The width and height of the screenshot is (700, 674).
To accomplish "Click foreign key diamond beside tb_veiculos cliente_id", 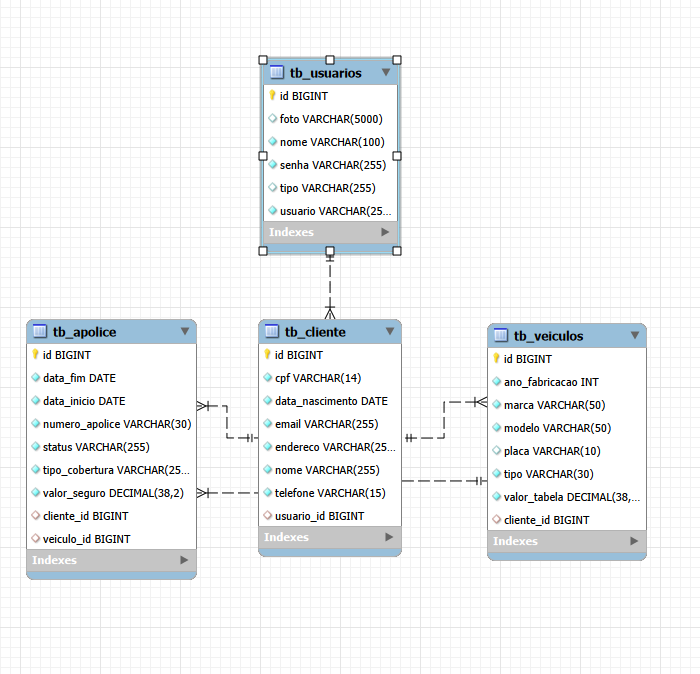I will point(496,519).
